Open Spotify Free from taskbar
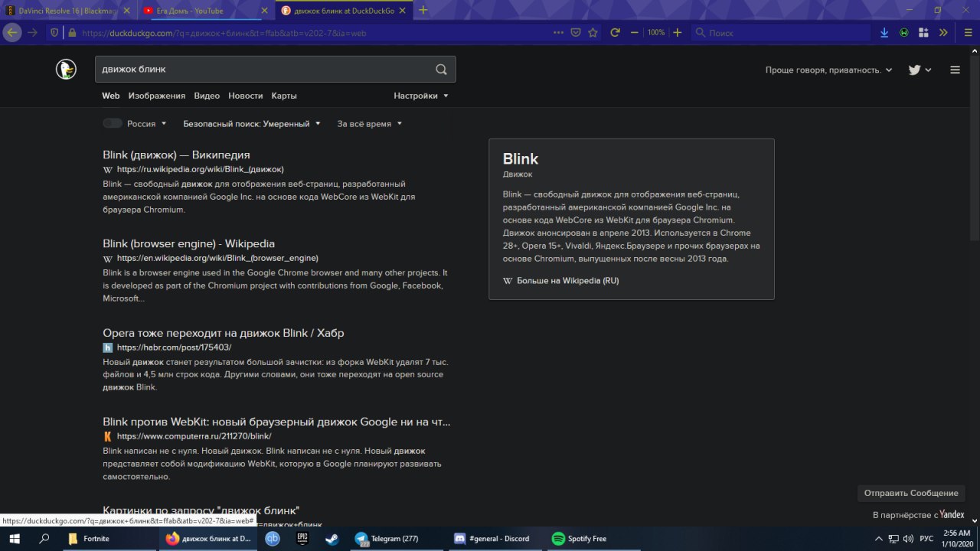The height and width of the screenshot is (551, 980). point(593,539)
